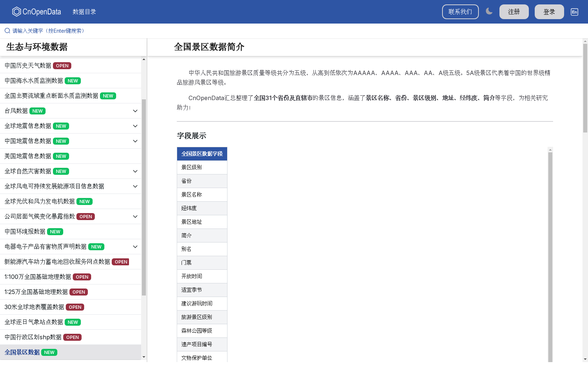Open 30米全球地表覆盖数据 item
This screenshot has width=588, height=368.
pyautogui.click(x=71, y=307)
